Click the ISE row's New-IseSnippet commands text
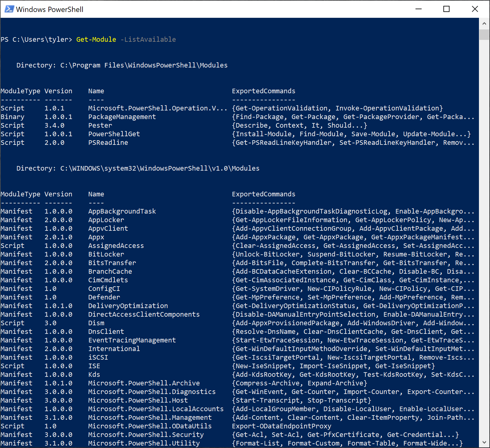The width and height of the screenshot is (490, 448). point(334,366)
